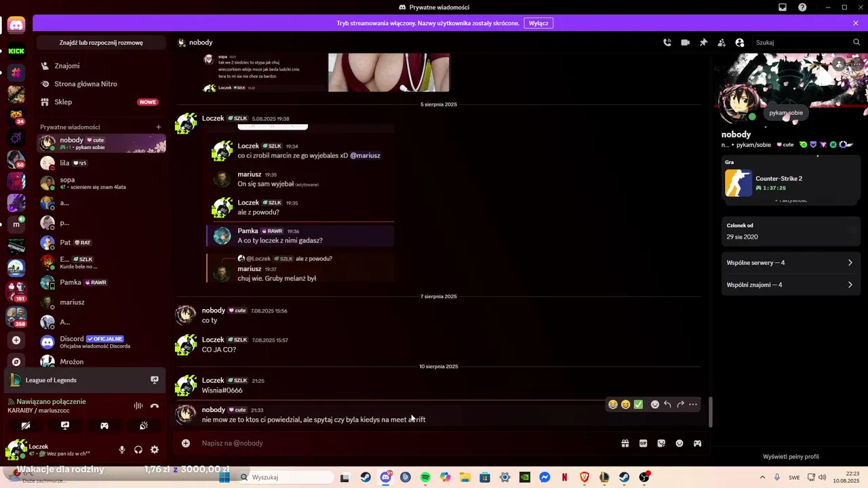Mute microphone in user panel
The width and height of the screenshot is (868, 488).
(122, 449)
